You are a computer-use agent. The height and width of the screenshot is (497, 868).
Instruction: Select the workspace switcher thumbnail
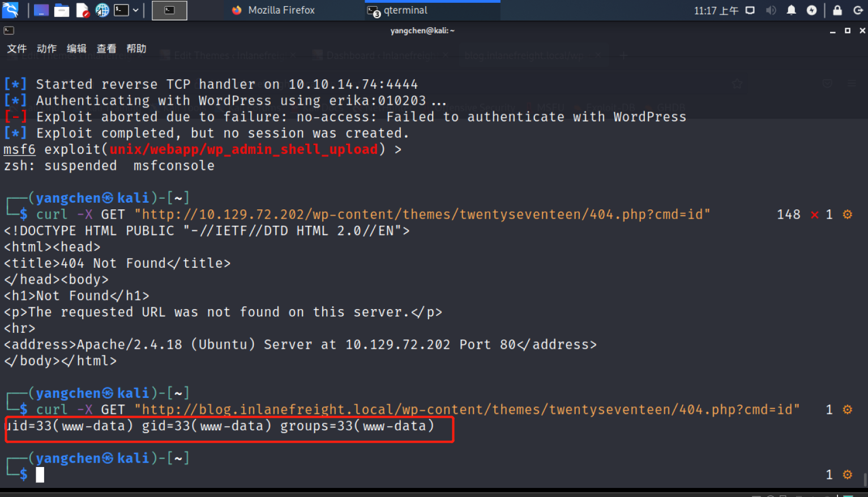[169, 10]
